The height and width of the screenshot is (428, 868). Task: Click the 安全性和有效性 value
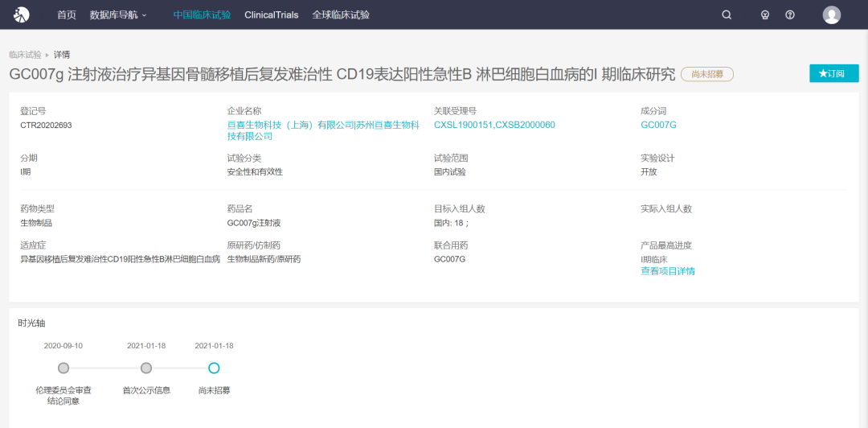click(255, 172)
